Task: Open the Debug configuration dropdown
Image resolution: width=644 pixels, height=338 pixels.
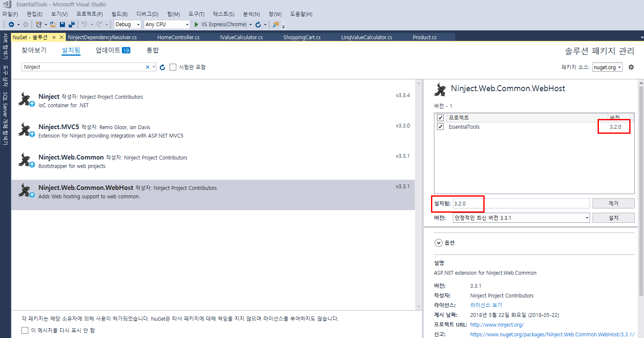Action: (x=127, y=24)
